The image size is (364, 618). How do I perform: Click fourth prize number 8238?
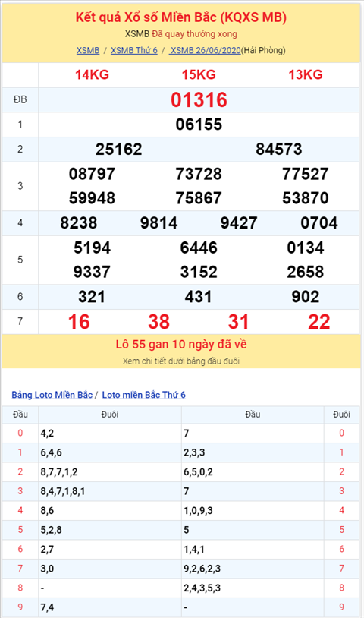[x=79, y=223]
